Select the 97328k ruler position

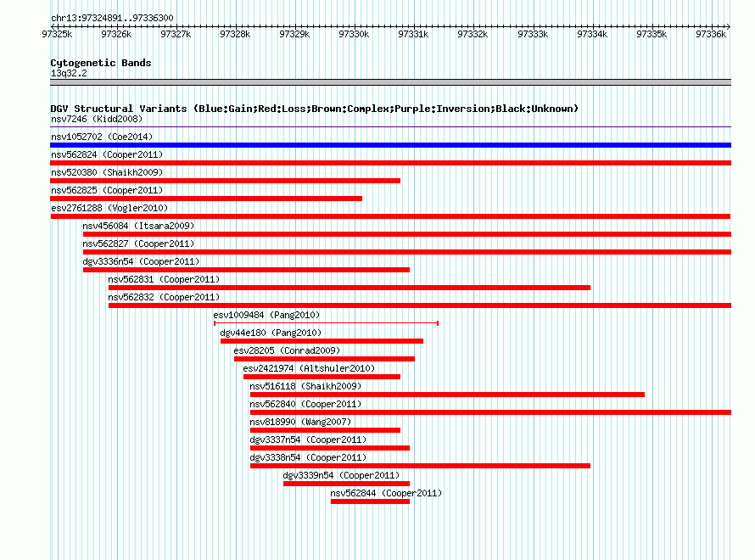pos(236,34)
